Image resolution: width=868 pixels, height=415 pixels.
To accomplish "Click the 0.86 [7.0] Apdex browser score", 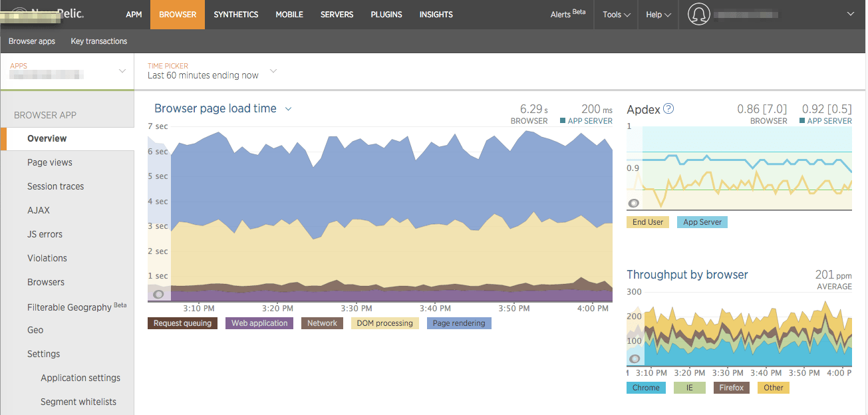I will tap(762, 109).
